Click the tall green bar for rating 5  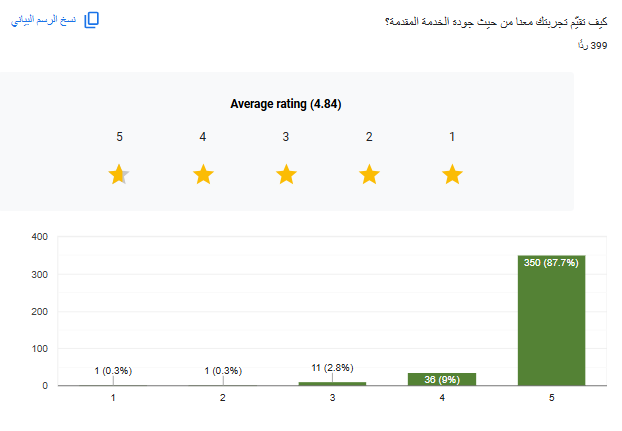tap(551, 325)
